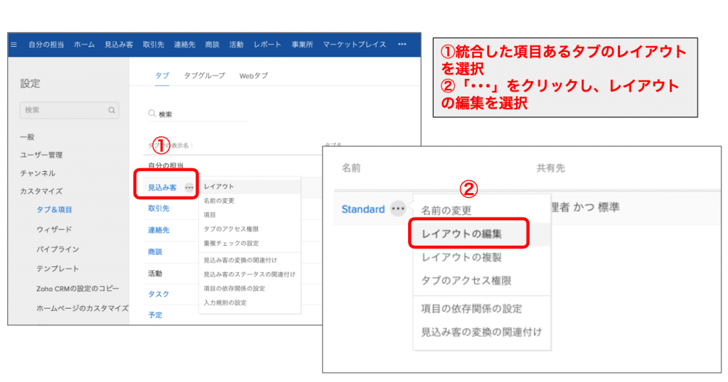Click the ellipsis next to 見込み客

tap(189, 188)
